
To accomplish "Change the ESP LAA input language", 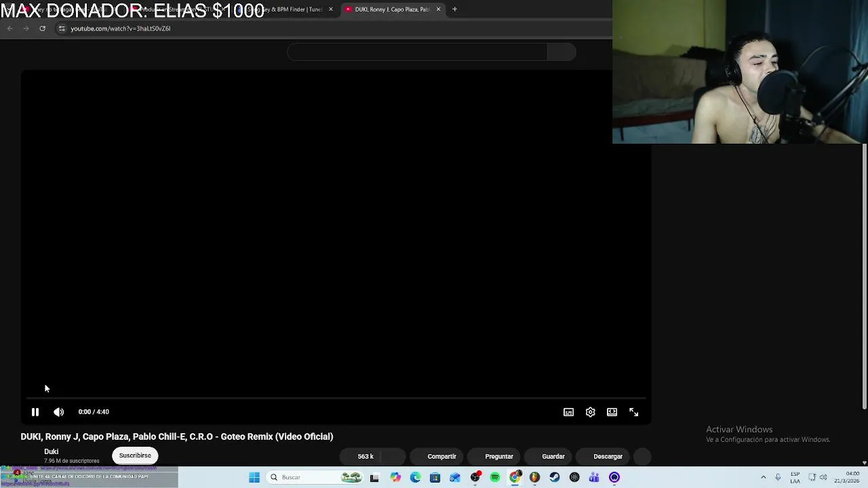I will click(x=795, y=477).
